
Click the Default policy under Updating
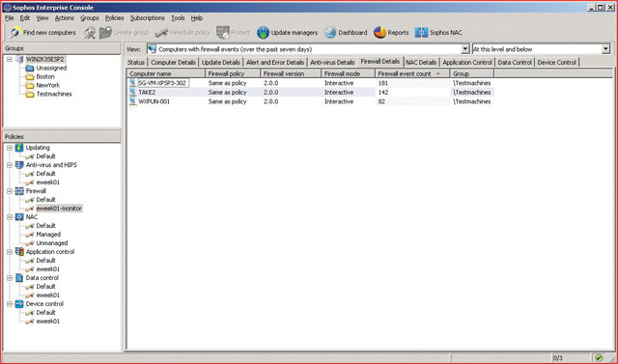(x=45, y=156)
